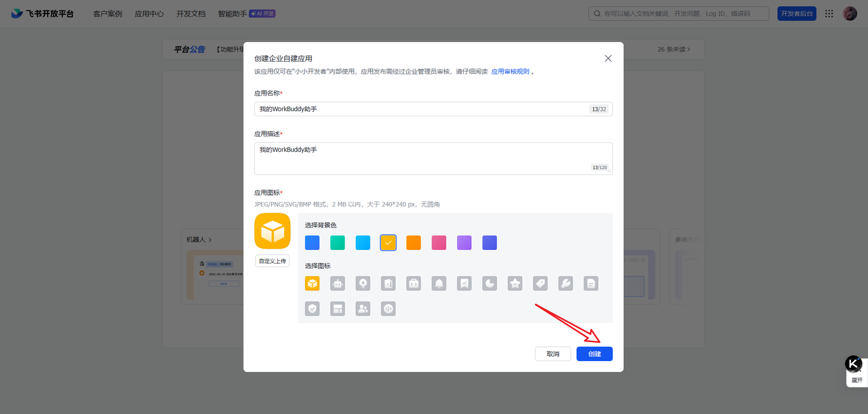Click the 取消 button
The height and width of the screenshot is (414, 868).
(553, 354)
